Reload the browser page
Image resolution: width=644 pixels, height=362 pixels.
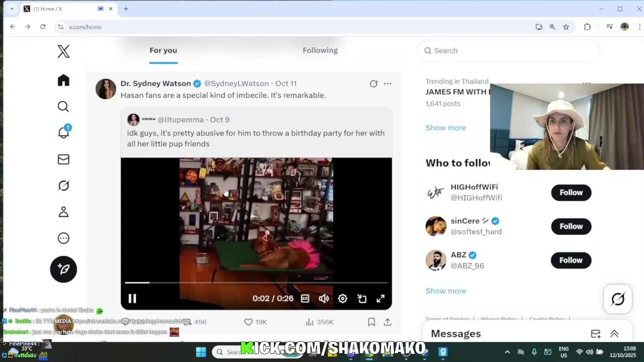click(x=43, y=27)
